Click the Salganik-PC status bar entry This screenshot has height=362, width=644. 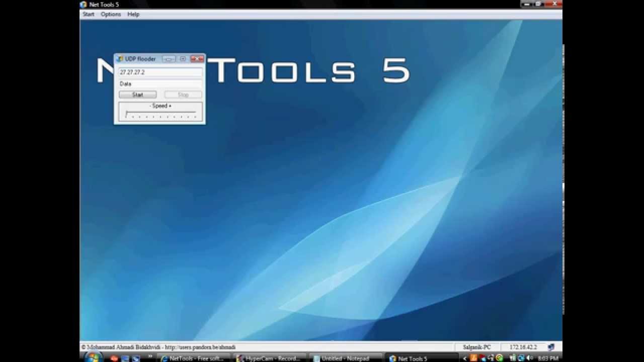(x=477, y=347)
